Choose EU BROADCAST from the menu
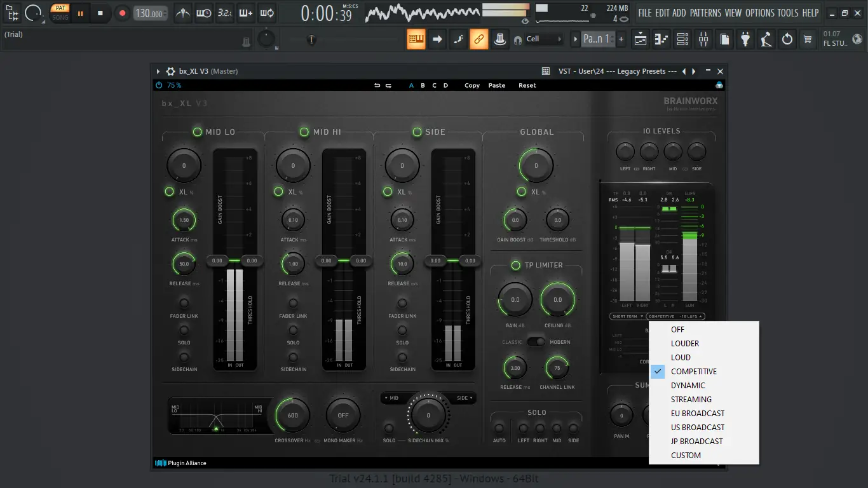Viewport: 868px width, 488px height. pyautogui.click(x=698, y=413)
